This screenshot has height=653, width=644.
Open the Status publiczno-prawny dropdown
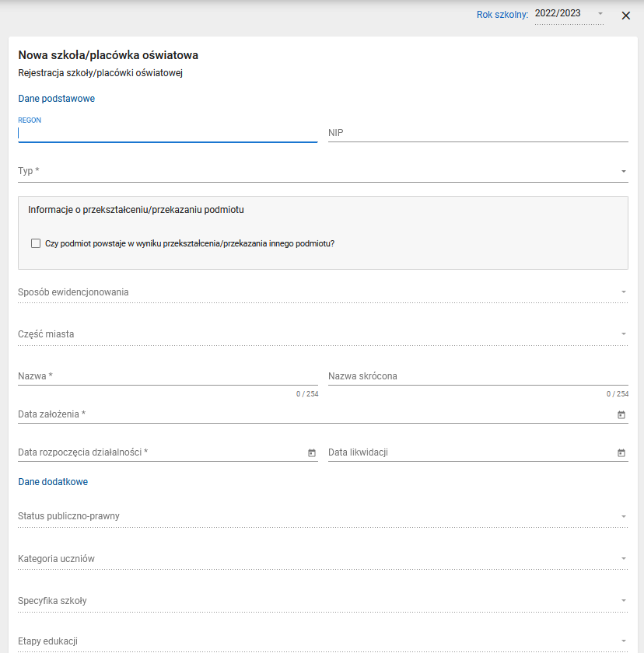coord(322,516)
